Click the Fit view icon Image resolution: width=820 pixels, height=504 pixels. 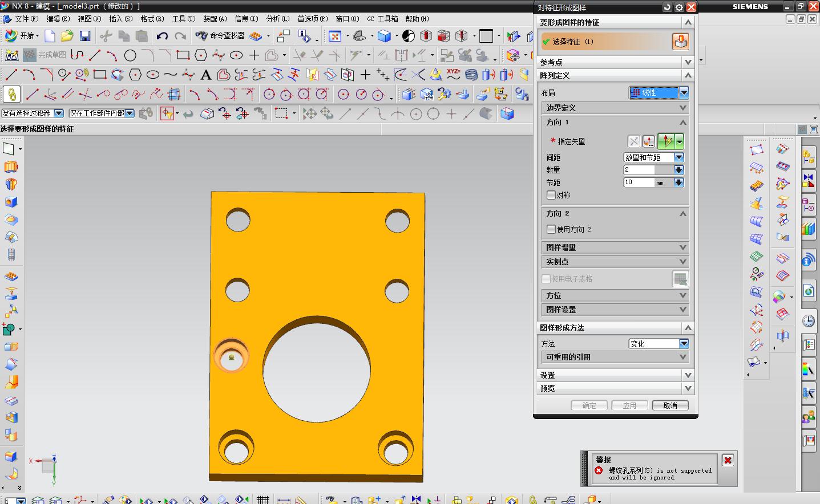(335, 36)
